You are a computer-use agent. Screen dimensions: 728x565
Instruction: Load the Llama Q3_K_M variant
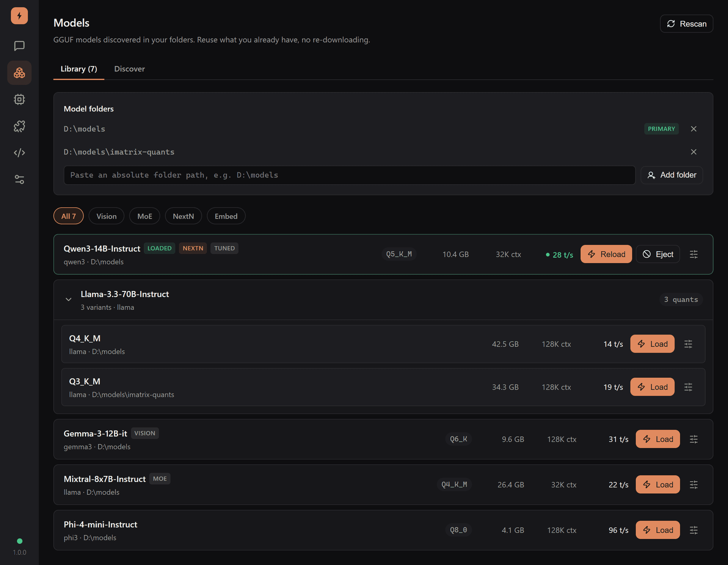pyautogui.click(x=652, y=387)
